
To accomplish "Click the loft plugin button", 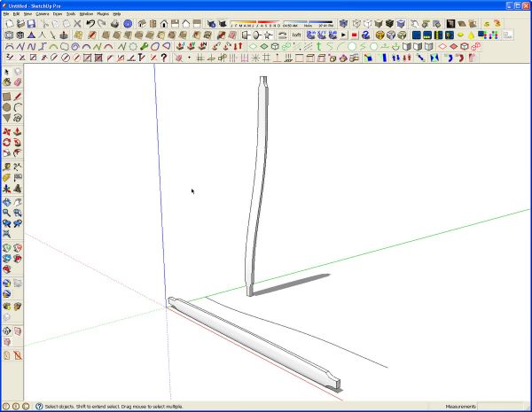I will coord(296,35).
